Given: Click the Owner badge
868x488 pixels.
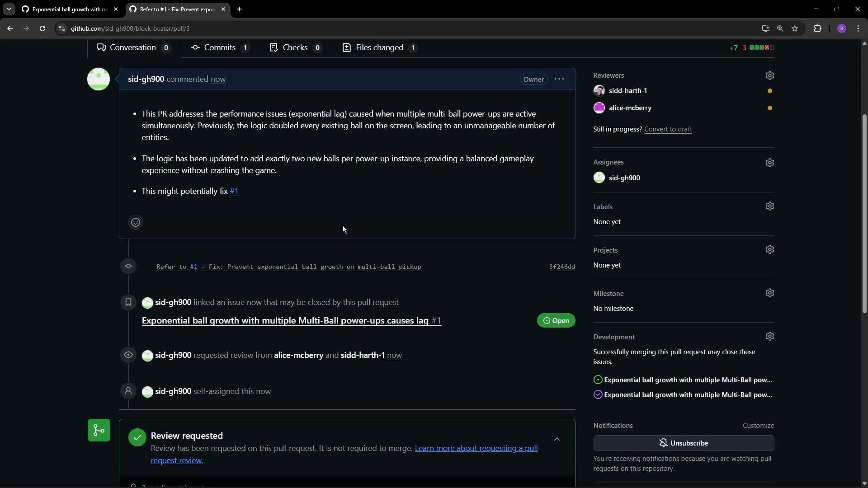Looking at the screenshot, I should (x=533, y=79).
